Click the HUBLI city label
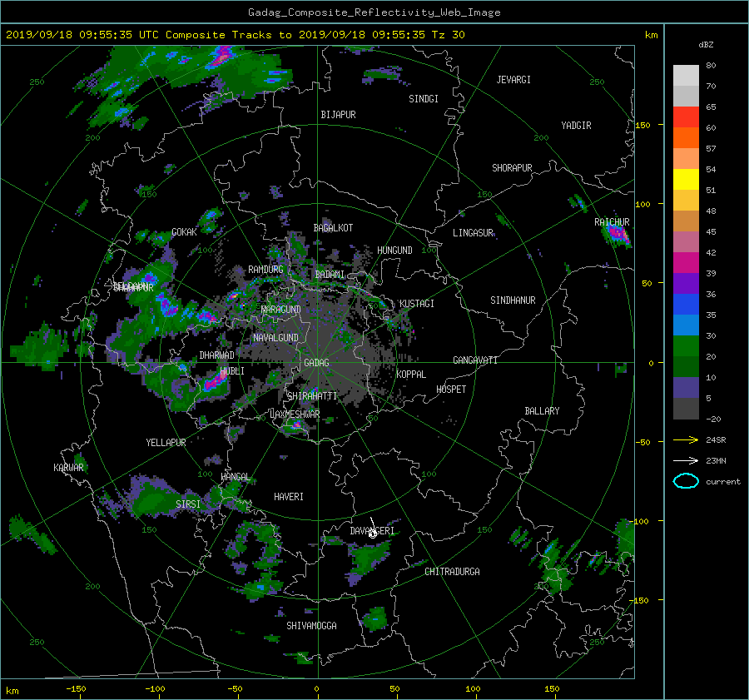Viewport: 749px width, 700px height. click(x=232, y=370)
